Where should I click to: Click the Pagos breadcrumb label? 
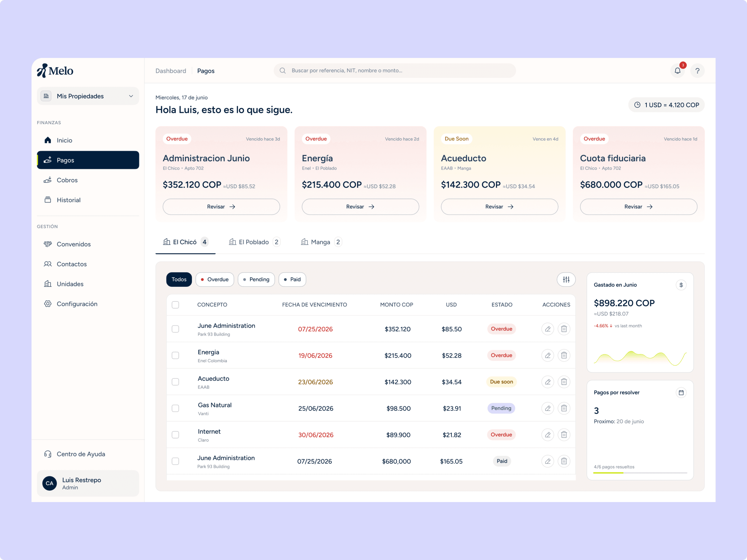206,71
